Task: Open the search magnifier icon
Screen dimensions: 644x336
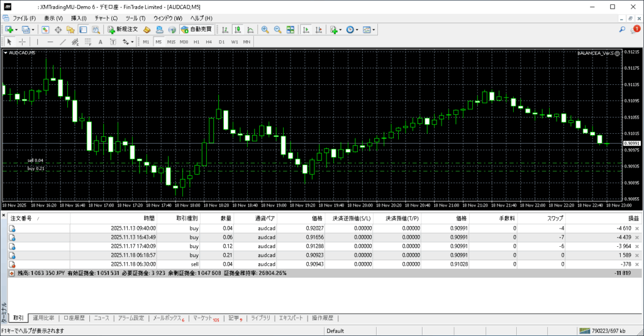Action: point(623,30)
